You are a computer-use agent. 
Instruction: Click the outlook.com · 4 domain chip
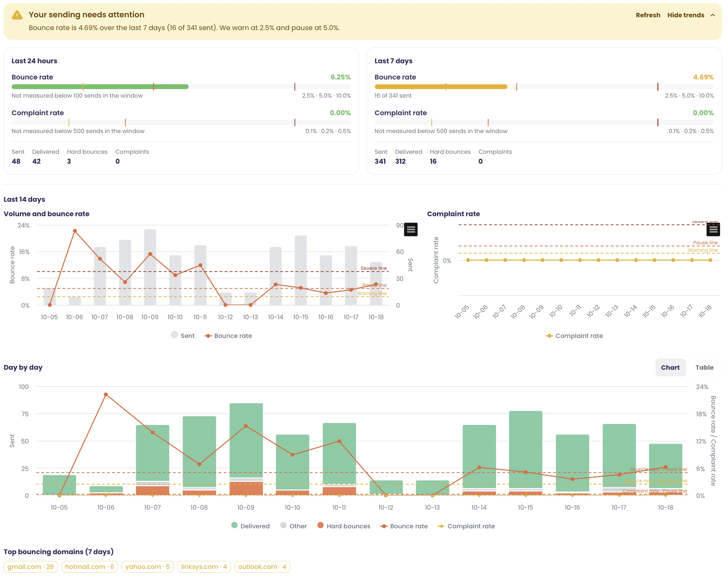(x=262, y=567)
